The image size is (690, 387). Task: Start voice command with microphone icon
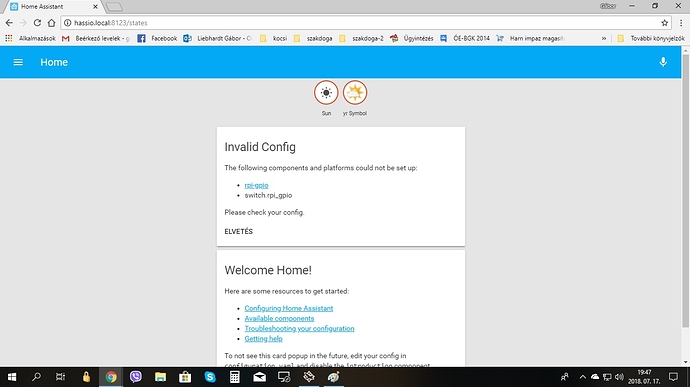663,62
